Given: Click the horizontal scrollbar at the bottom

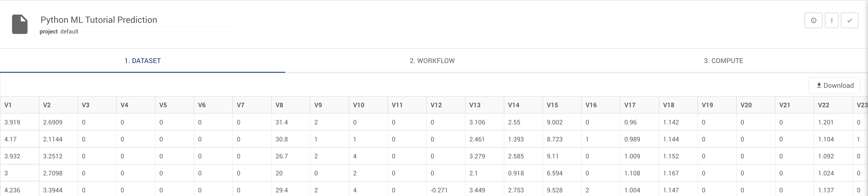Looking at the screenshot, I should [434, 195].
